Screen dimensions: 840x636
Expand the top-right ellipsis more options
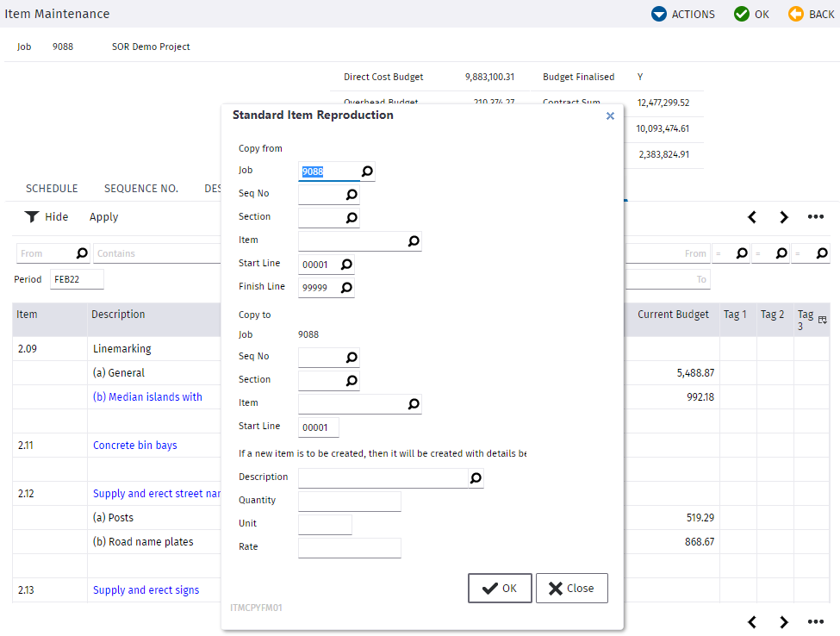(815, 216)
